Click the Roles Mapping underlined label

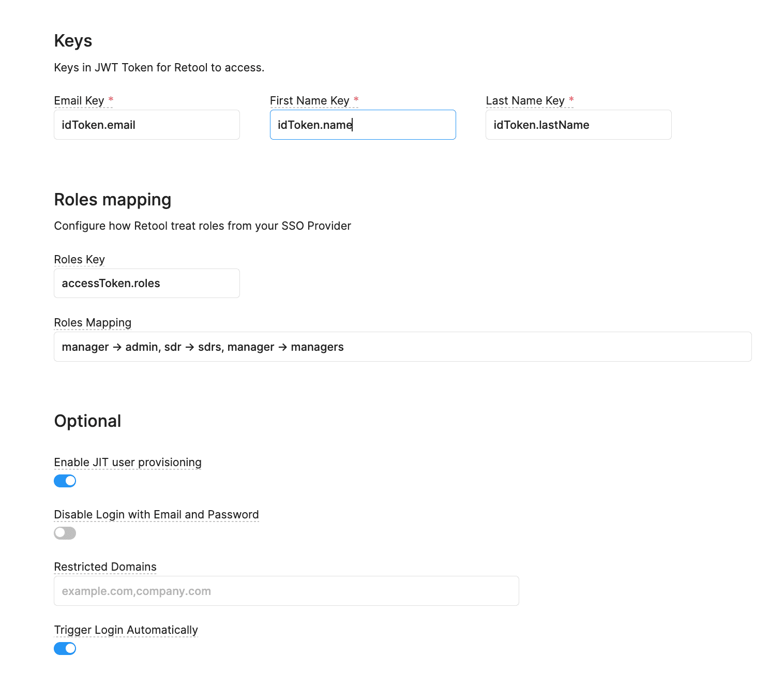click(x=92, y=322)
